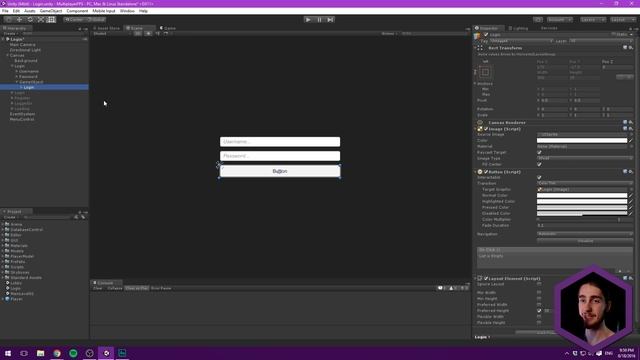Open the Component menu

tap(77, 11)
